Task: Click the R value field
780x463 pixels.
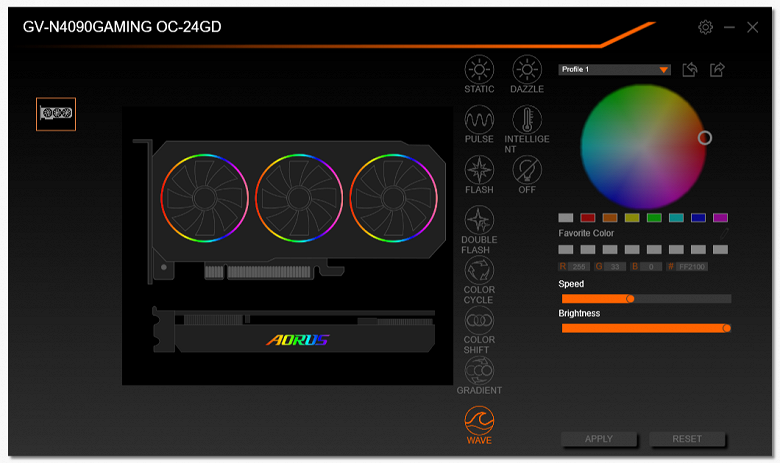Action: [579, 267]
